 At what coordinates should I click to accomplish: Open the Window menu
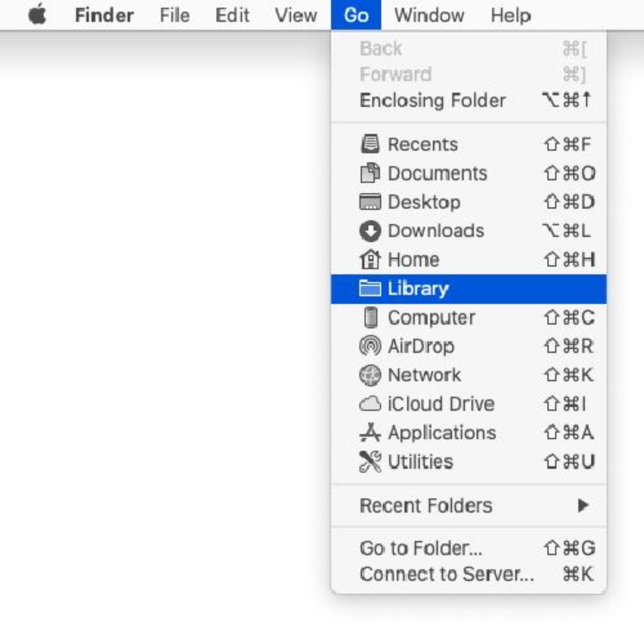point(429,15)
